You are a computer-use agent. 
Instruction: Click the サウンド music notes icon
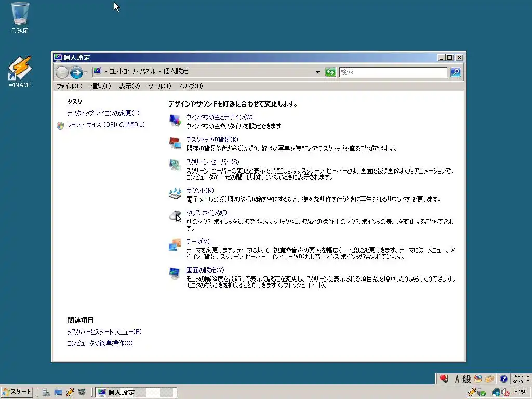tap(175, 194)
